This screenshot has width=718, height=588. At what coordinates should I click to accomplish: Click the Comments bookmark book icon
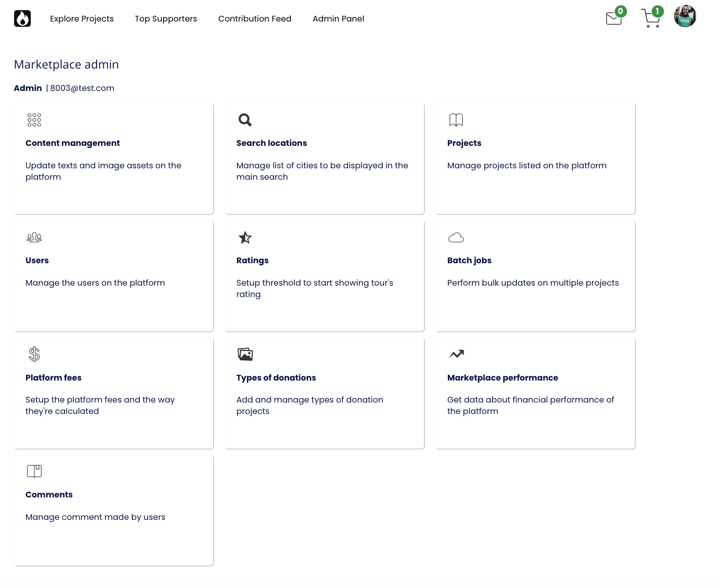click(34, 471)
